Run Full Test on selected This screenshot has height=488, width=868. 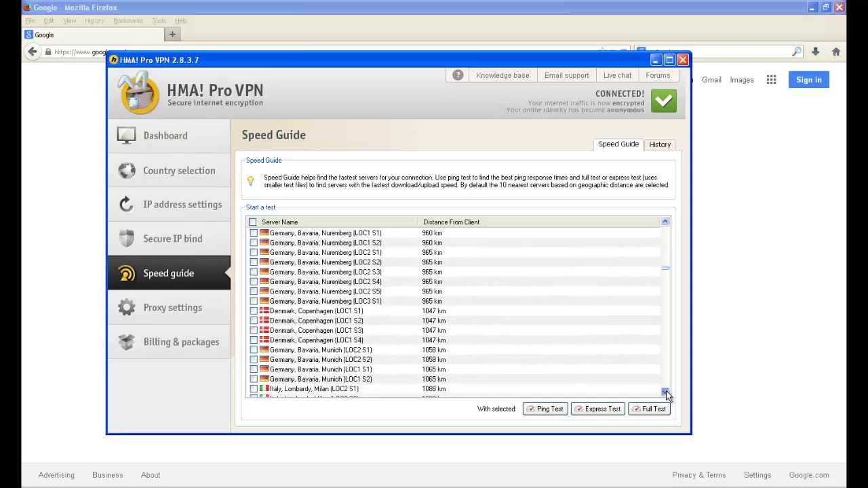click(649, 409)
